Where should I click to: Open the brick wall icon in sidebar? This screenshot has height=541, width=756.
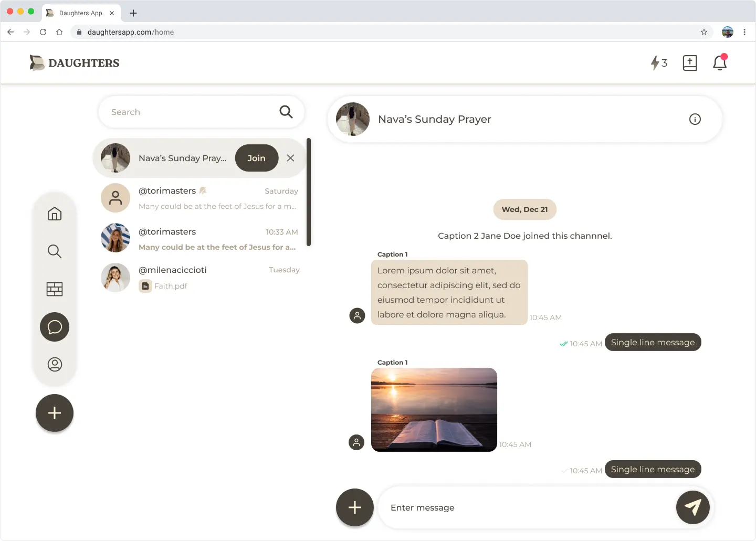tap(55, 289)
